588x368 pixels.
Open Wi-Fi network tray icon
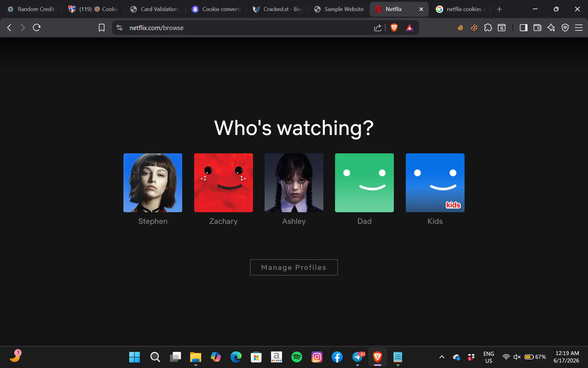point(506,357)
